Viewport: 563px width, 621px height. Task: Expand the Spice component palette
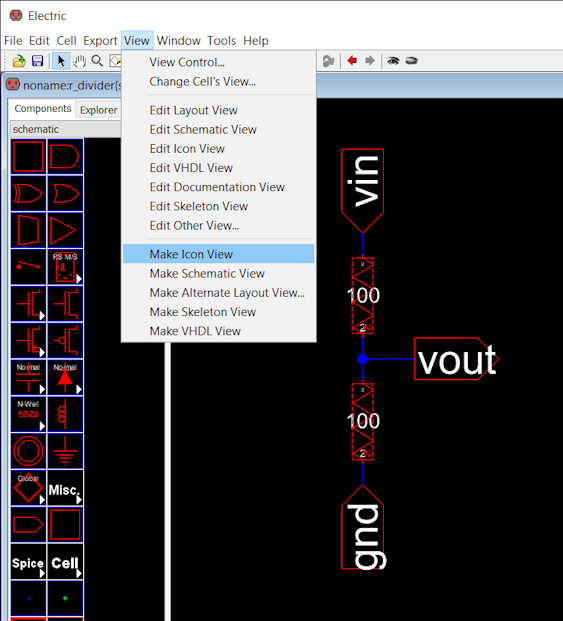click(29, 562)
